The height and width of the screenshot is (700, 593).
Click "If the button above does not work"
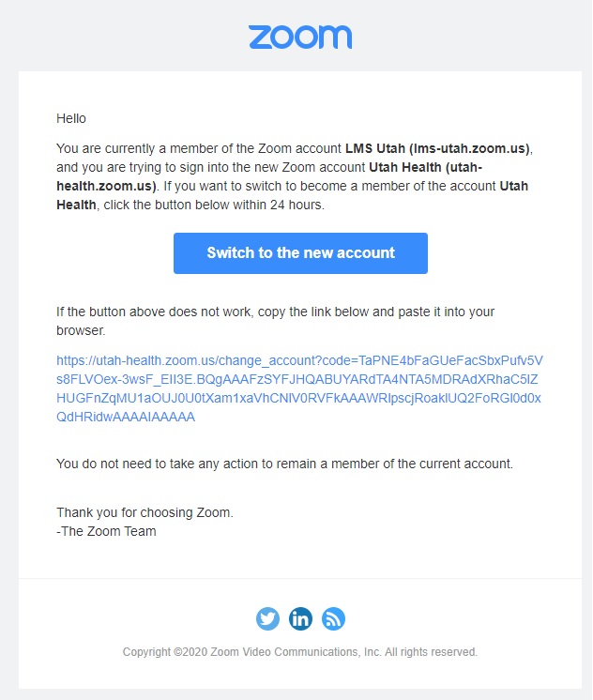pos(150,312)
